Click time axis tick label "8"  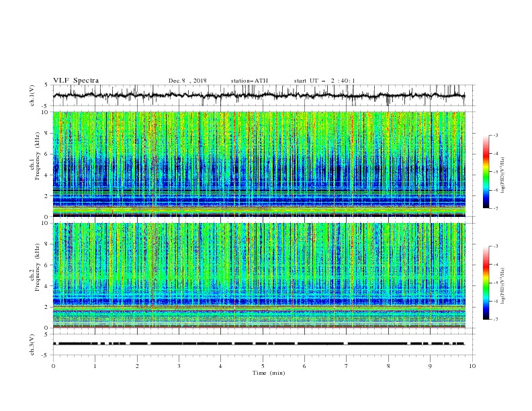388,366
